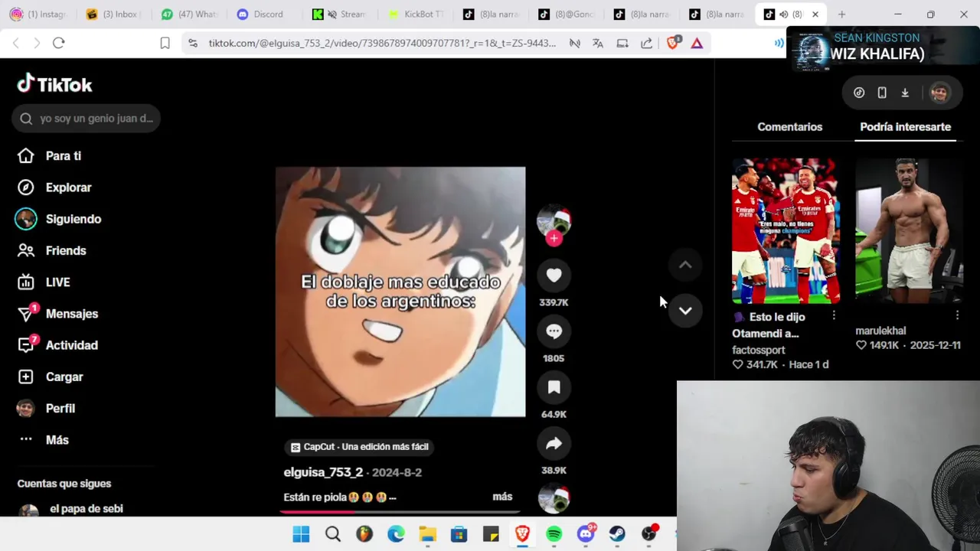The image size is (980, 551).
Task: Close the active TikTok browser tab
Action: [815, 14]
